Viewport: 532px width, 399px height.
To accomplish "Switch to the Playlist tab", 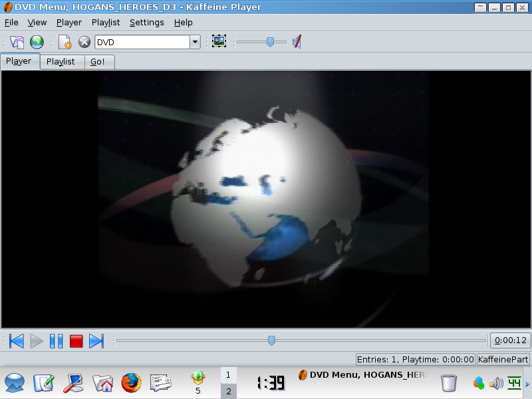I will (61, 62).
